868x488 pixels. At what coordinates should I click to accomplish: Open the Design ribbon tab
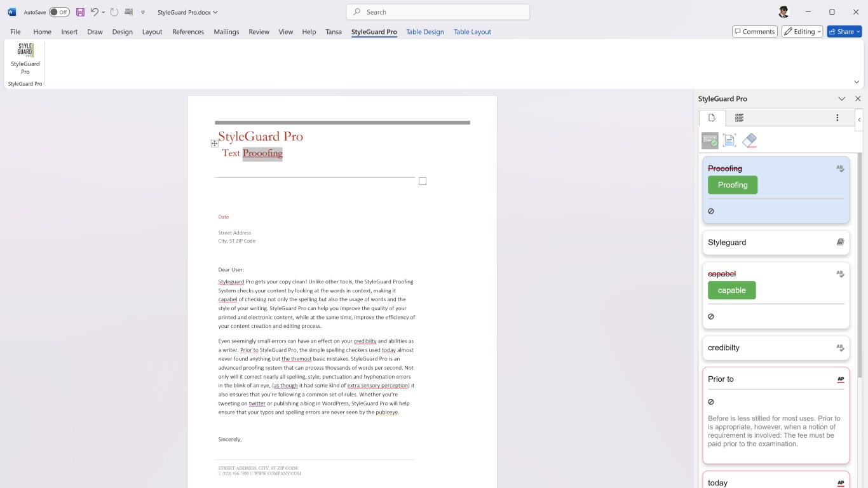click(122, 32)
